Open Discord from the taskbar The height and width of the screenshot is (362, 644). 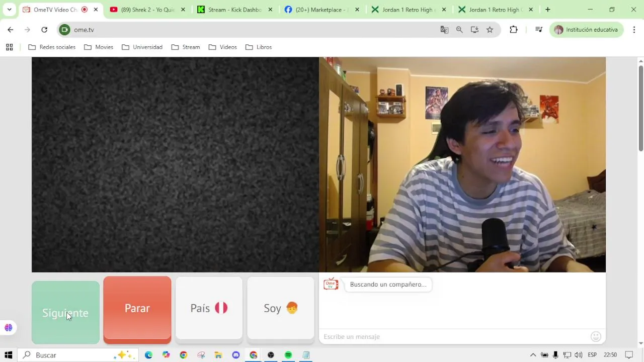236,355
